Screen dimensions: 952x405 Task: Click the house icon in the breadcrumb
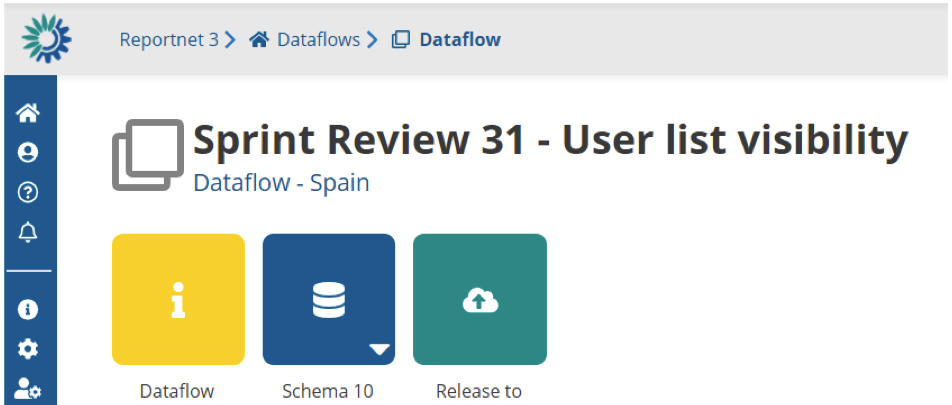point(260,40)
